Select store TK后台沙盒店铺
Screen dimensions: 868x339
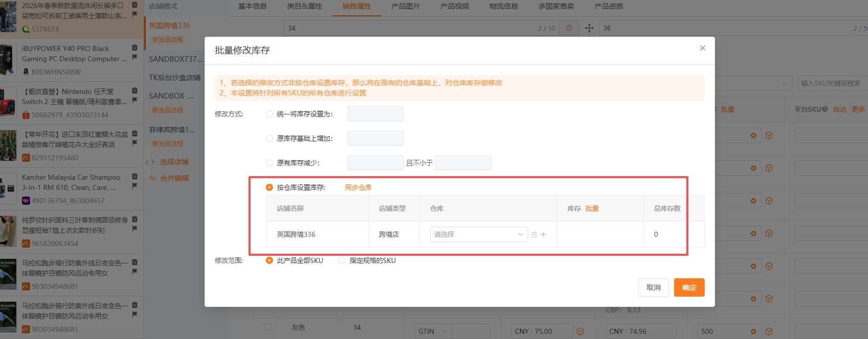pos(175,78)
